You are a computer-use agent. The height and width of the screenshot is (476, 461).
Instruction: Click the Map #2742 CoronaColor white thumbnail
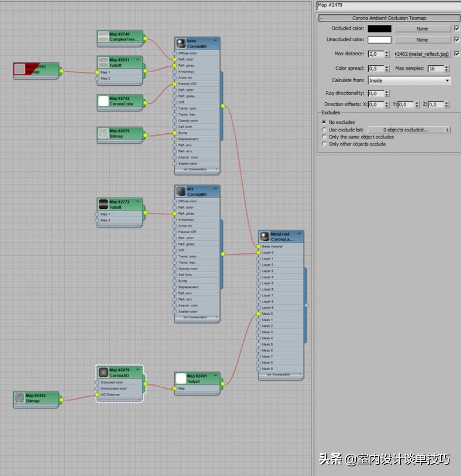(103, 101)
